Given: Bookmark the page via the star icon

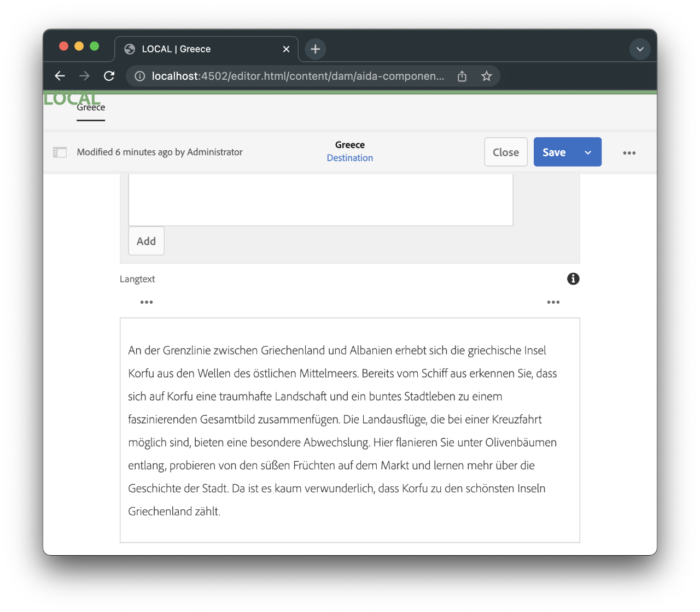Looking at the screenshot, I should click(486, 76).
